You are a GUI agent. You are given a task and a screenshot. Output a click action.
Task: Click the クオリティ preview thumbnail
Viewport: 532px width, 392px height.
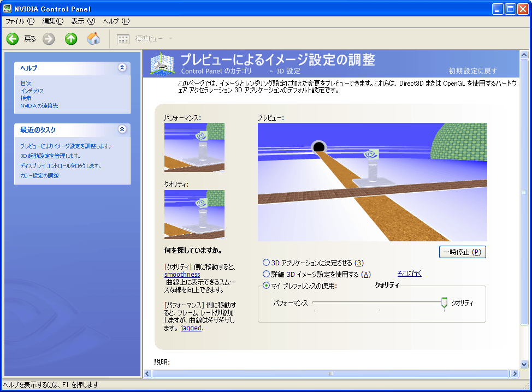pos(194,215)
